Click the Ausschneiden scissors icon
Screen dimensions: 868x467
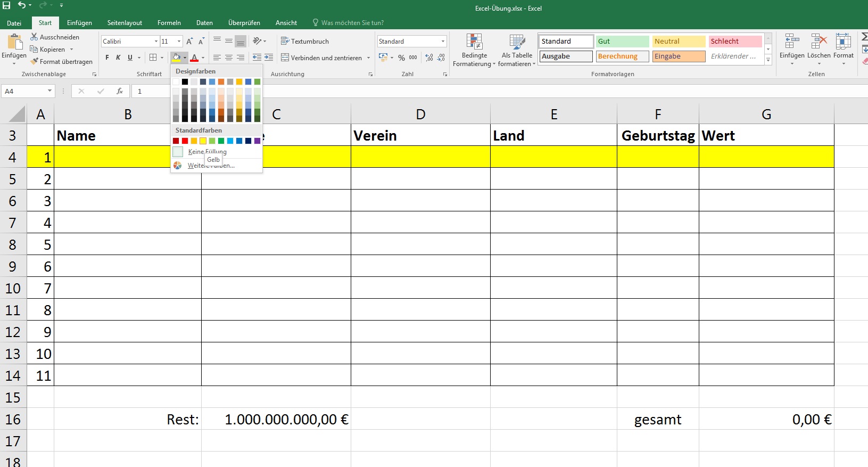click(x=34, y=37)
